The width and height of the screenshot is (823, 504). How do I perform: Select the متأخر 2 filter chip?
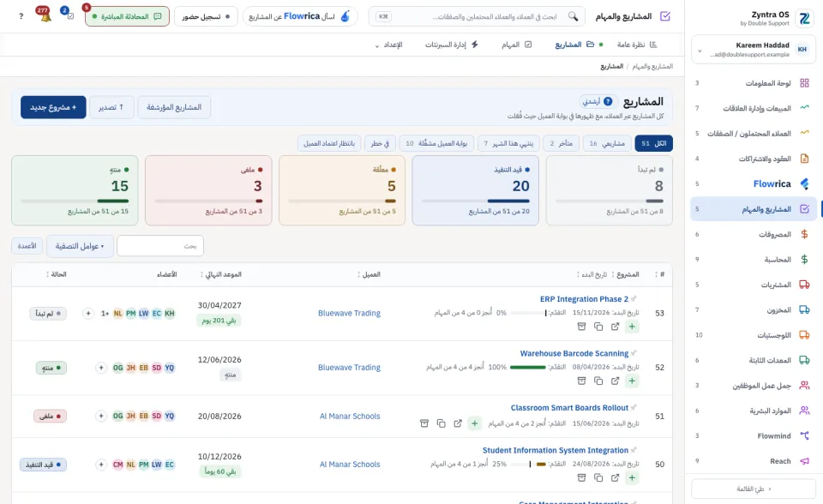(x=561, y=143)
